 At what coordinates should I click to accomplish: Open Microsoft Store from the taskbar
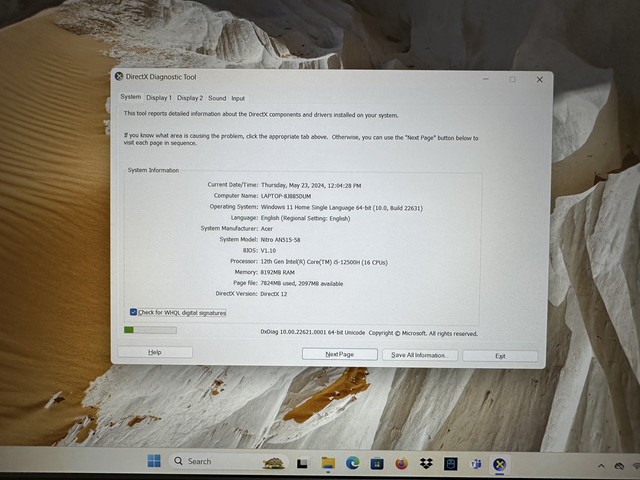[x=377, y=464]
